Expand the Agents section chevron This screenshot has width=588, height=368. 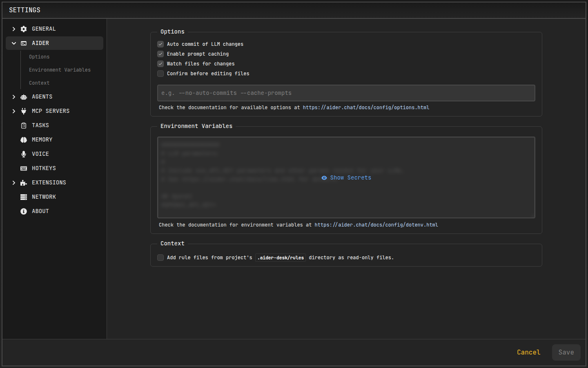click(14, 97)
